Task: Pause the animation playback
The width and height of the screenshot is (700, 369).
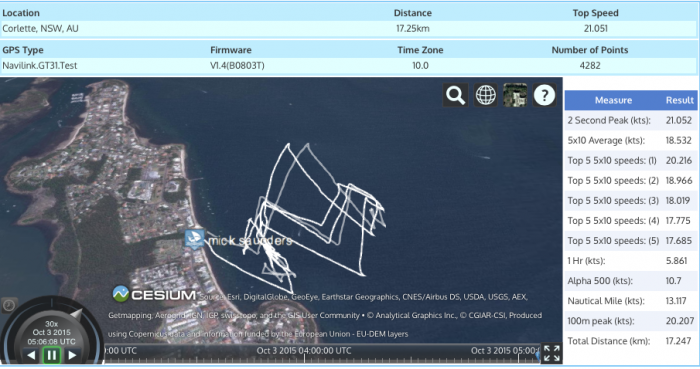Action: (x=52, y=356)
